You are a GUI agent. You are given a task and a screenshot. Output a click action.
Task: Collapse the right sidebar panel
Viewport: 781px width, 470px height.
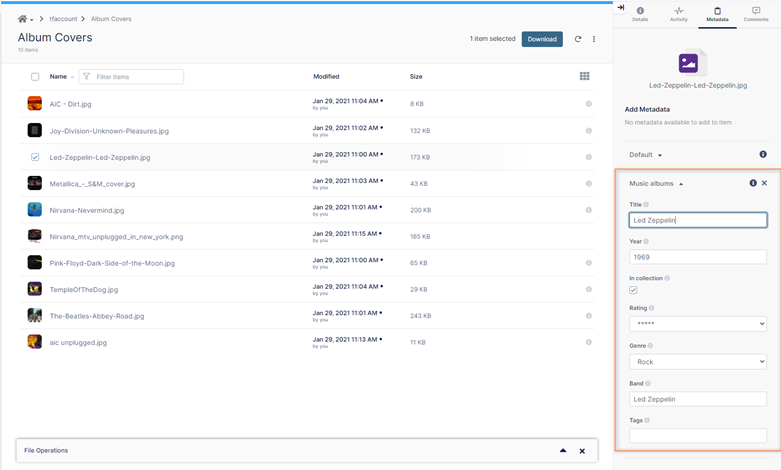(x=621, y=7)
